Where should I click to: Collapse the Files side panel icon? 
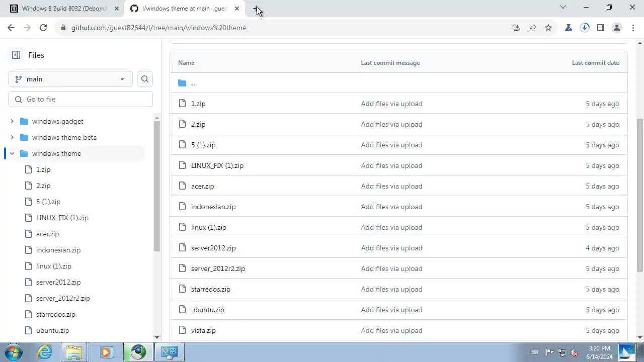pos(16,55)
